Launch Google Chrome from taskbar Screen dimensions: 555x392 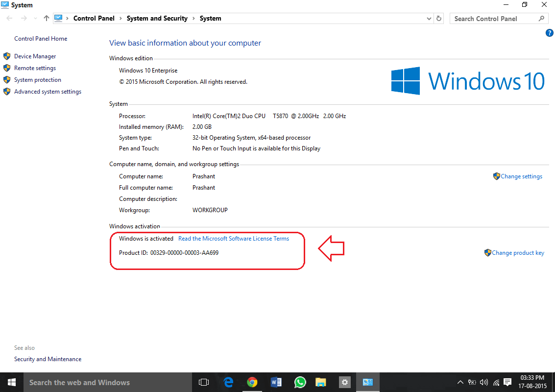(252, 382)
